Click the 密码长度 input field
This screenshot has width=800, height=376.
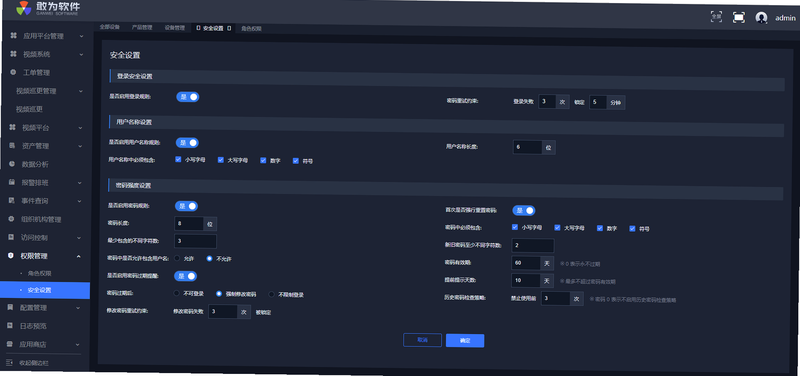(x=189, y=223)
